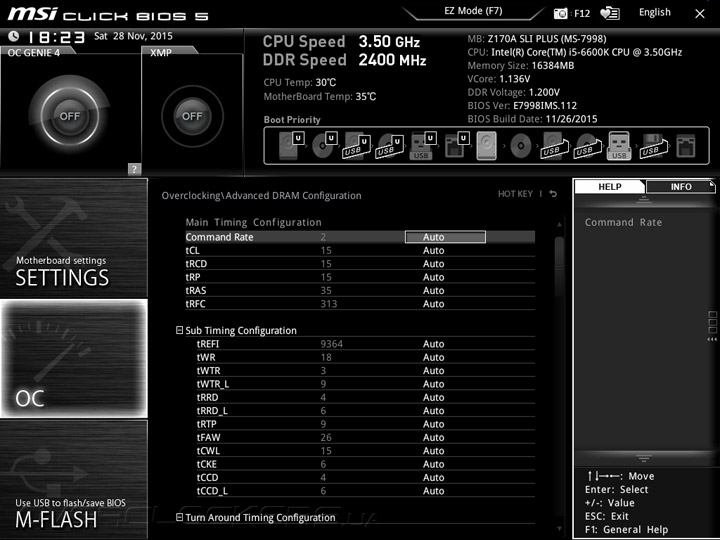
Task: Select the legacy CD/DVD boot device icon
Action: pyautogui.click(x=521, y=146)
